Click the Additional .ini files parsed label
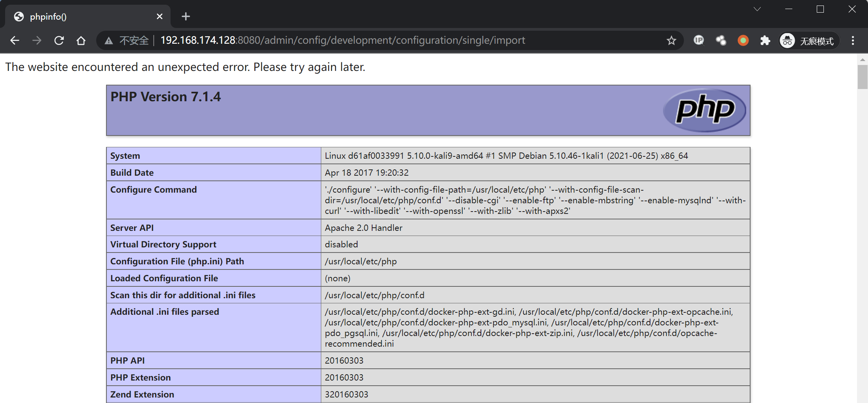Viewport: 868px width, 403px height. coord(164,312)
